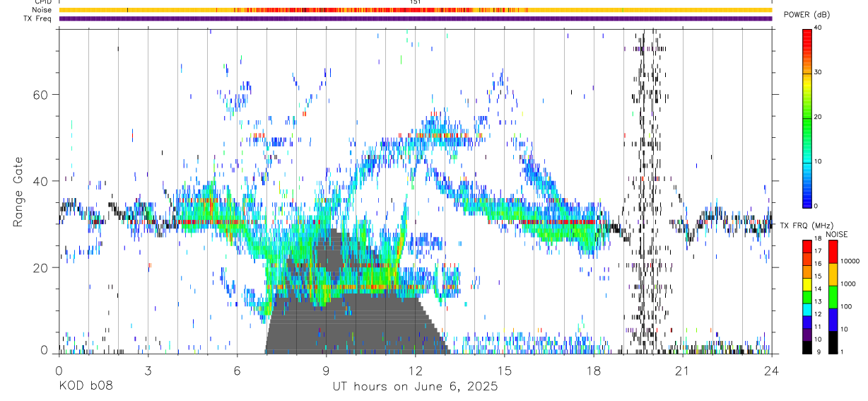
Task: Click UT hour tick label 9
Action: 327,371
